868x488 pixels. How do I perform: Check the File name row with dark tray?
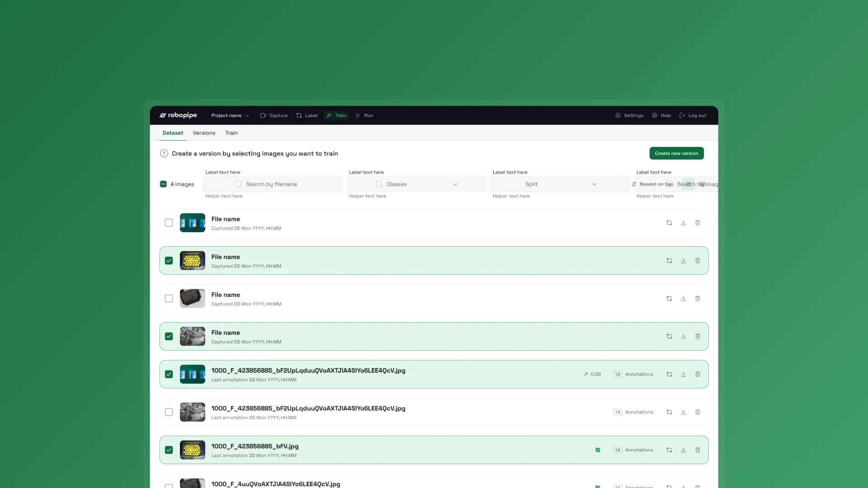pos(169,299)
